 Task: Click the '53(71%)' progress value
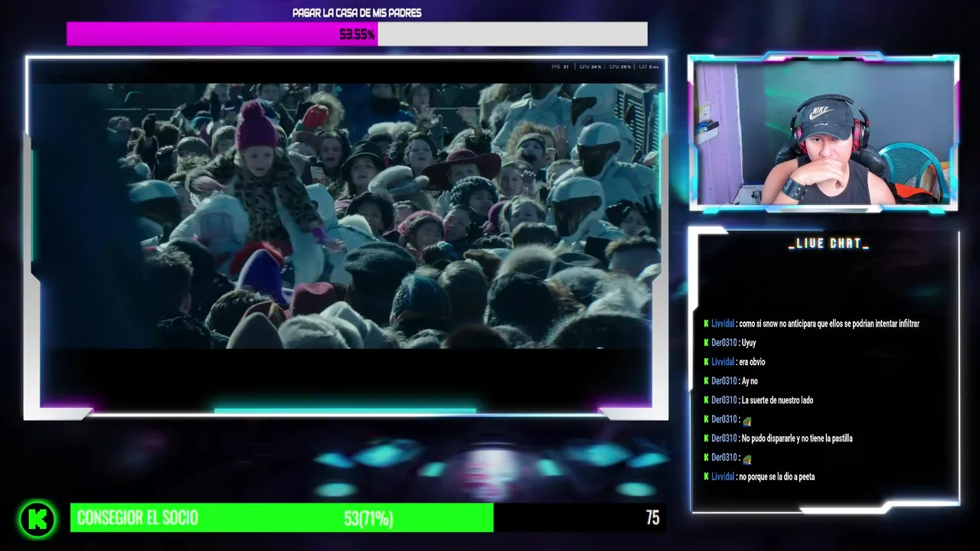368,519
